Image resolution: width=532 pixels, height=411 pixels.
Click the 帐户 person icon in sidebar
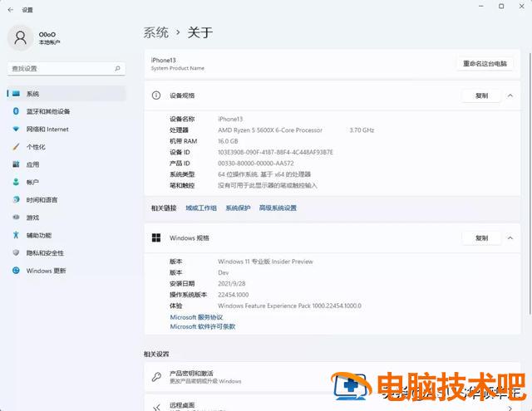pyautogui.click(x=16, y=182)
